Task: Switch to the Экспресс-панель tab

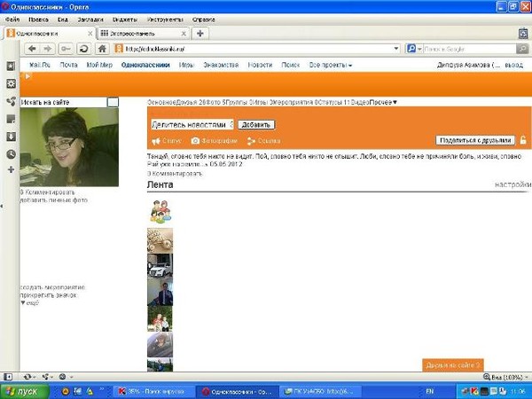Action: (143, 34)
